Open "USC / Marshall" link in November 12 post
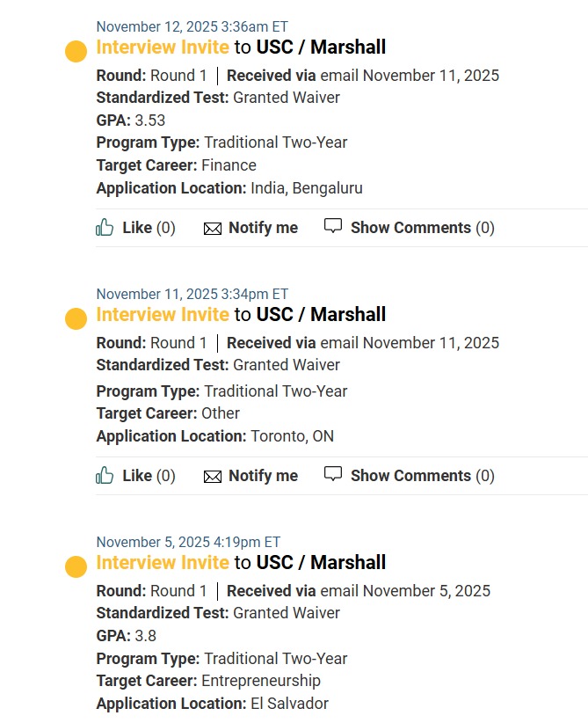588x723 pixels. 321,47
